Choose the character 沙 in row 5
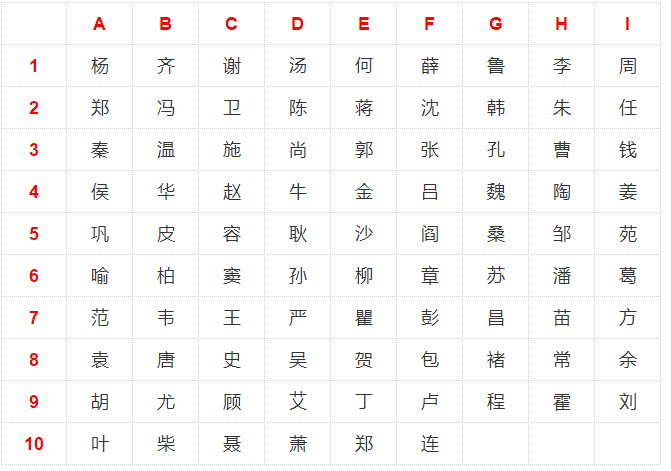 pos(364,234)
